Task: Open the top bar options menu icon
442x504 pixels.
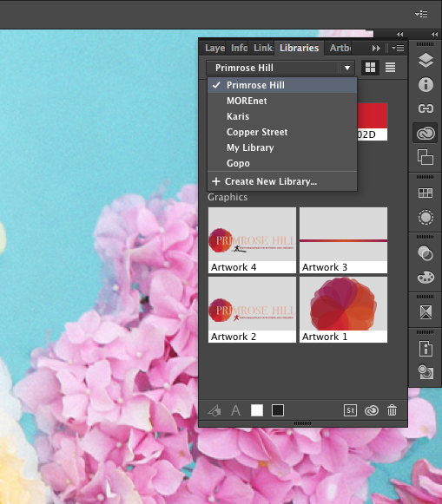Action: pos(421,14)
